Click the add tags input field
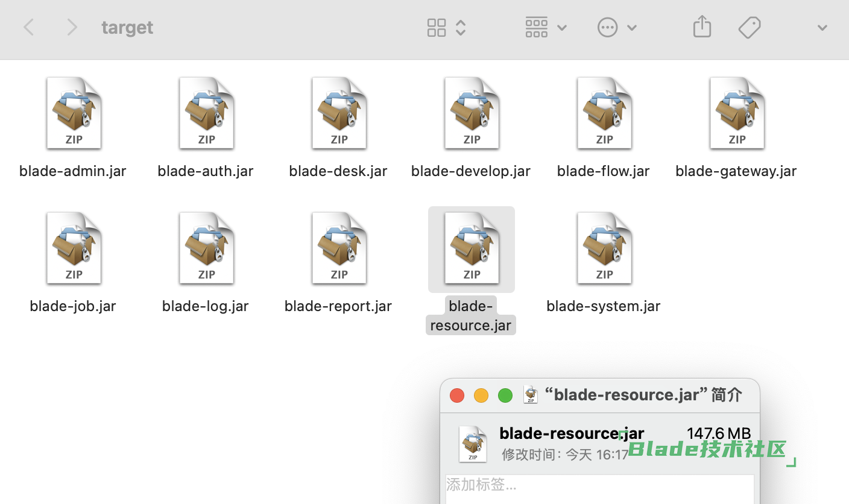Viewport: 849px width, 504px height. coord(599,485)
